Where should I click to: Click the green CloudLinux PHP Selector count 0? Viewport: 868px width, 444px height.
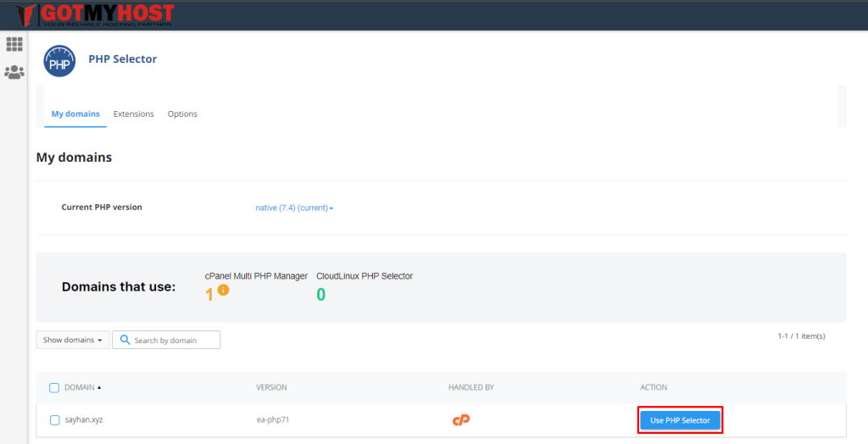321,295
